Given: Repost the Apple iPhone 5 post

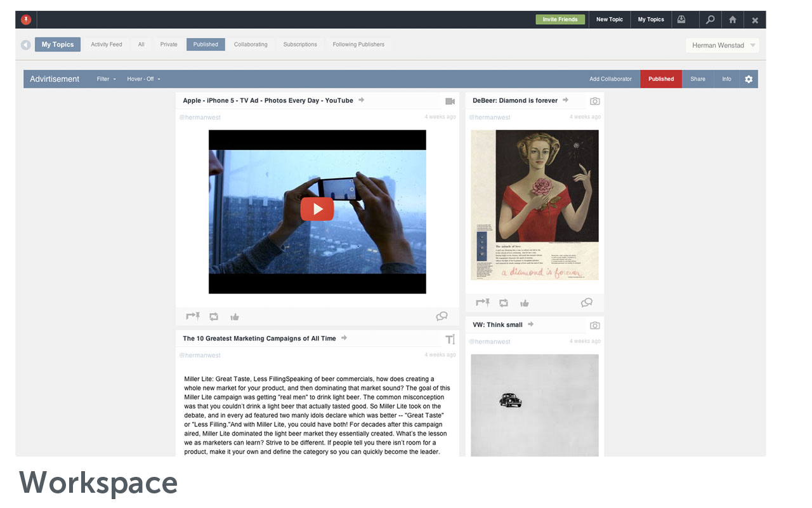Looking at the screenshot, I should click(x=214, y=316).
